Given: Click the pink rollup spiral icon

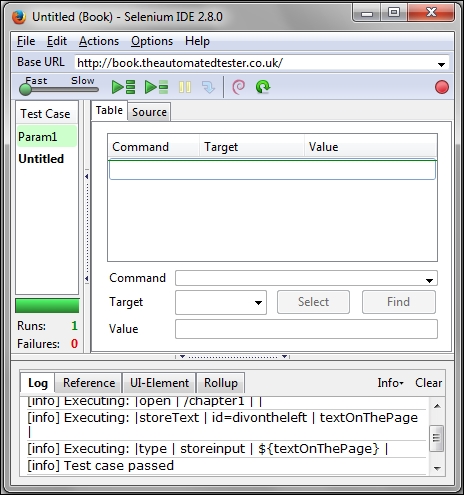Looking at the screenshot, I should coord(238,87).
